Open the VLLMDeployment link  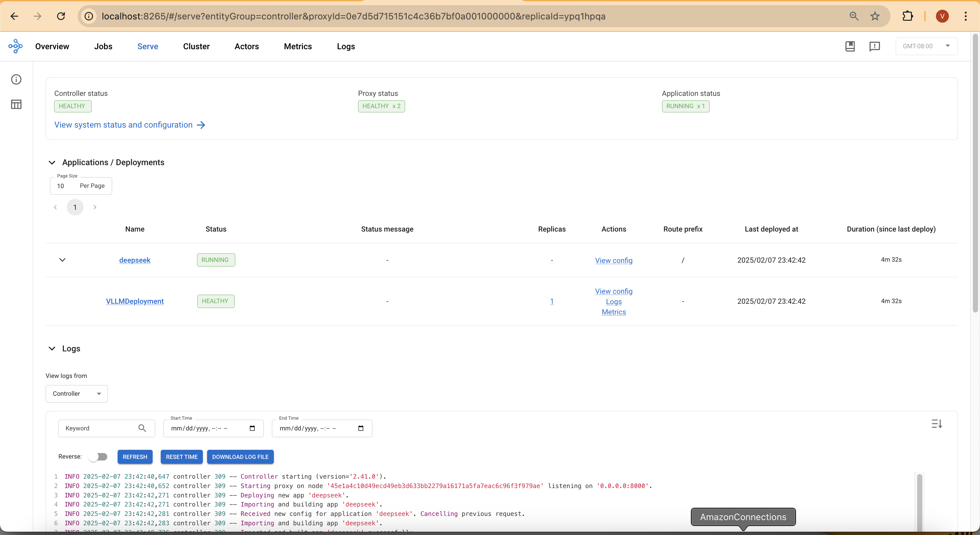(x=135, y=301)
